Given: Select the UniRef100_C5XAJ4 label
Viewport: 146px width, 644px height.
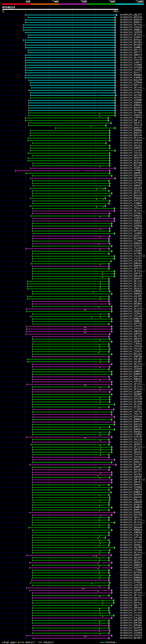Looking at the screenshot, I should [131, 208].
